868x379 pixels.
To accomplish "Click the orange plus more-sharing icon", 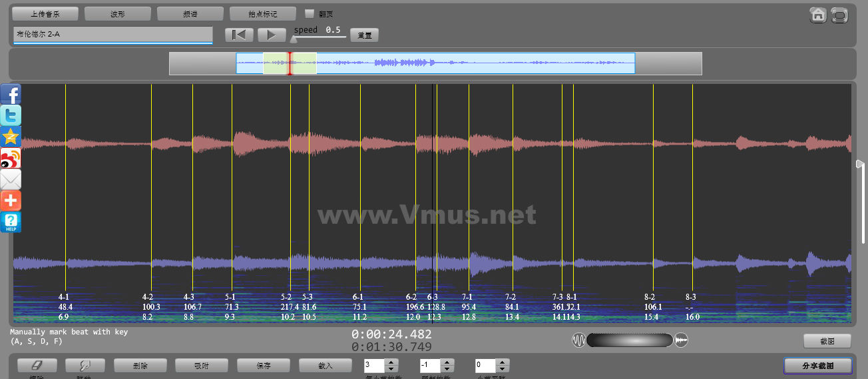I will [x=11, y=200].
